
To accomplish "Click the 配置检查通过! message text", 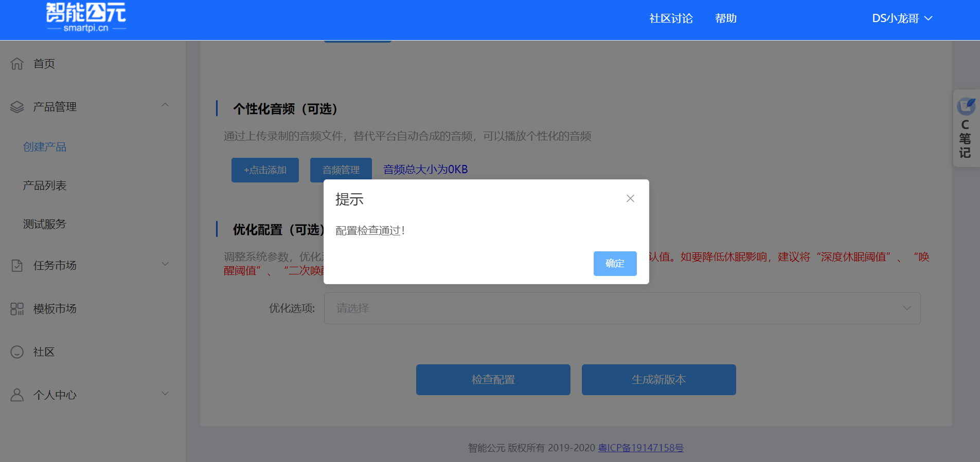I will tap(370, 231).
